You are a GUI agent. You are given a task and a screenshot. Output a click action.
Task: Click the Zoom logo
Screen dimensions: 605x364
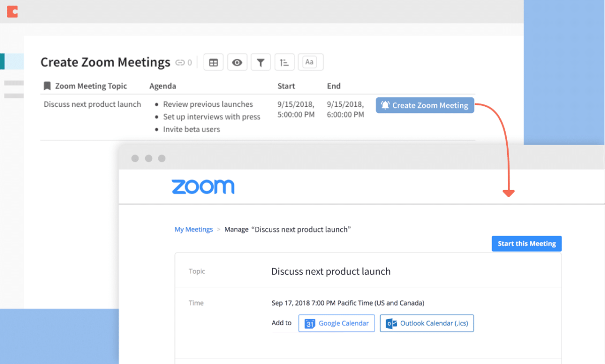(x=203, y=187)
